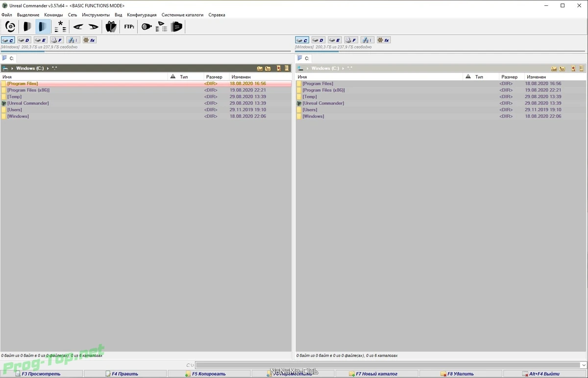588x378 pixels.
Task: Open network places button in left panel
Action: (x=73, y=40)
